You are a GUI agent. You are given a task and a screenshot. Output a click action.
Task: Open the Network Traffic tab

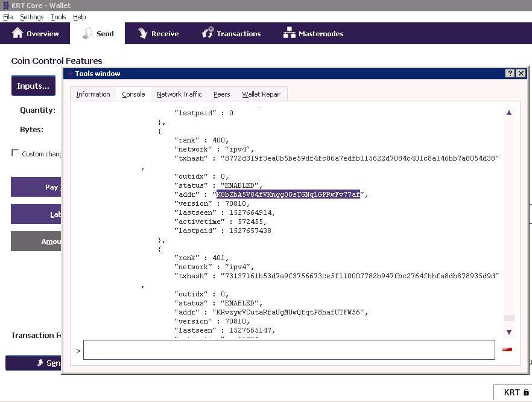click(x=179, y=94)
